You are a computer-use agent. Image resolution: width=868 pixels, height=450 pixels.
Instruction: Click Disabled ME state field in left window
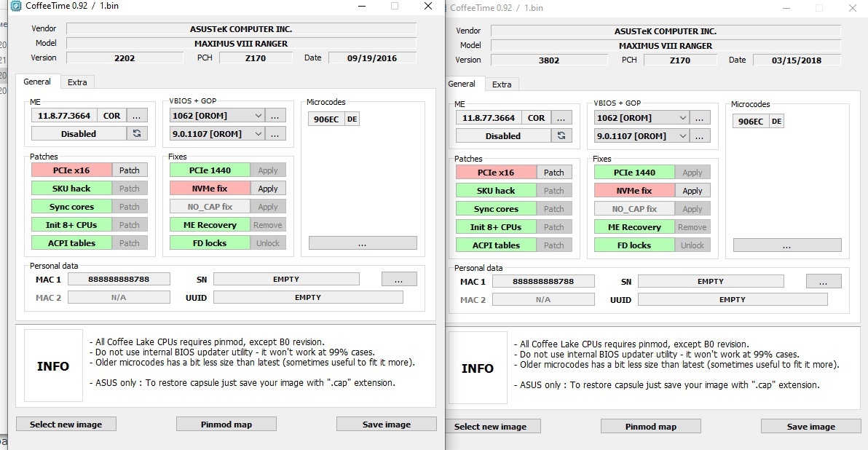click(79, 133)
